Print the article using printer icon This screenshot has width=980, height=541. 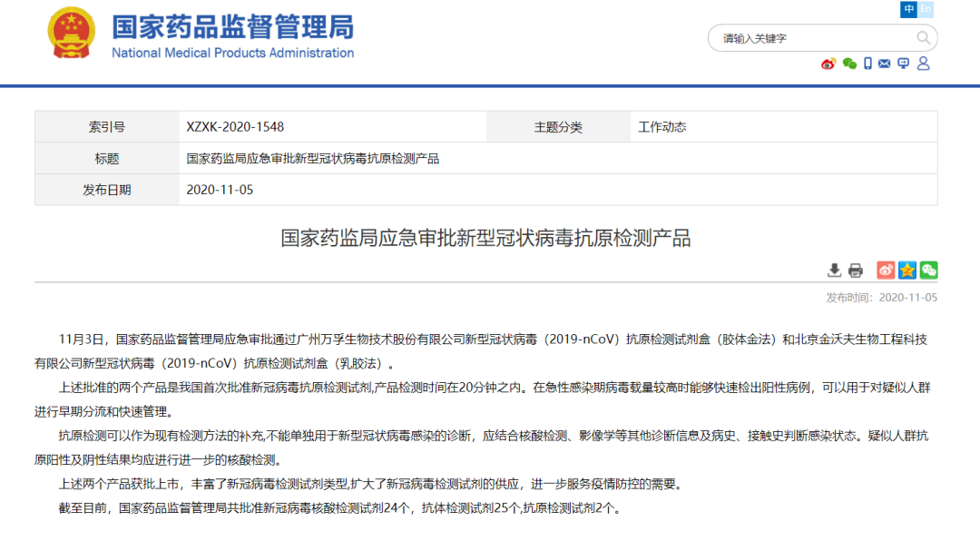click(x=855, y=270)
